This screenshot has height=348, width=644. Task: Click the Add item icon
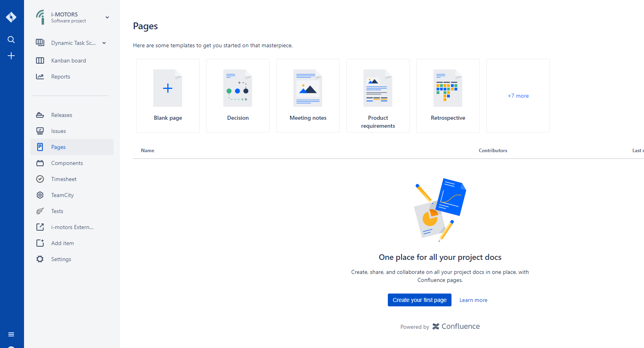(40, 243)
